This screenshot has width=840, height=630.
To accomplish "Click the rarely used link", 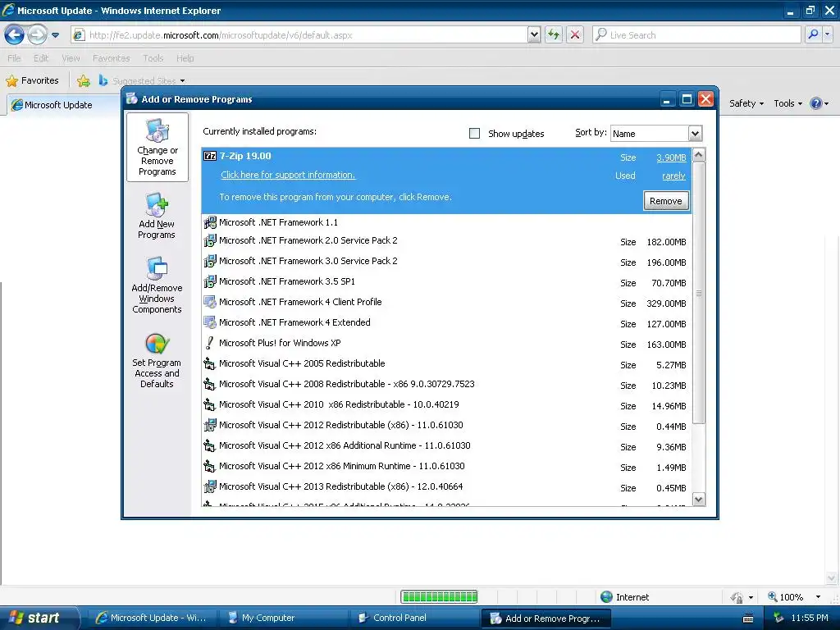I will coord(673,176).
